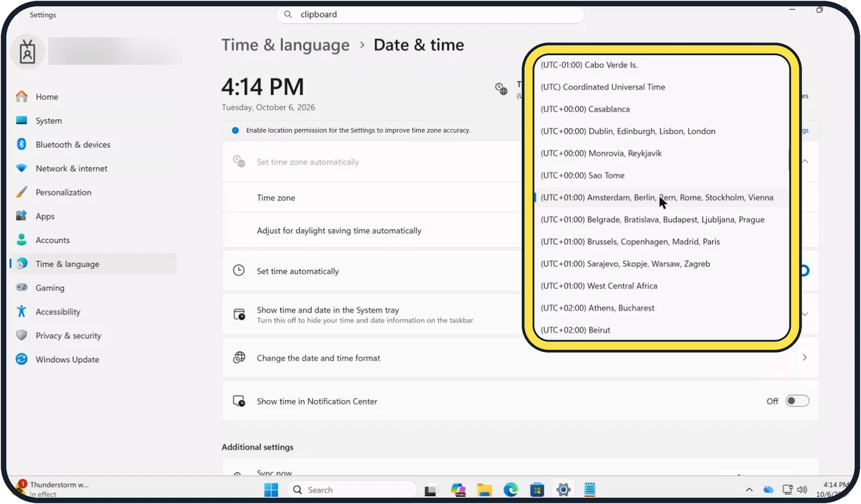This screenshot has width=861, height=504.
Task: Open Task View from taskbar
Action: (431, 490)
